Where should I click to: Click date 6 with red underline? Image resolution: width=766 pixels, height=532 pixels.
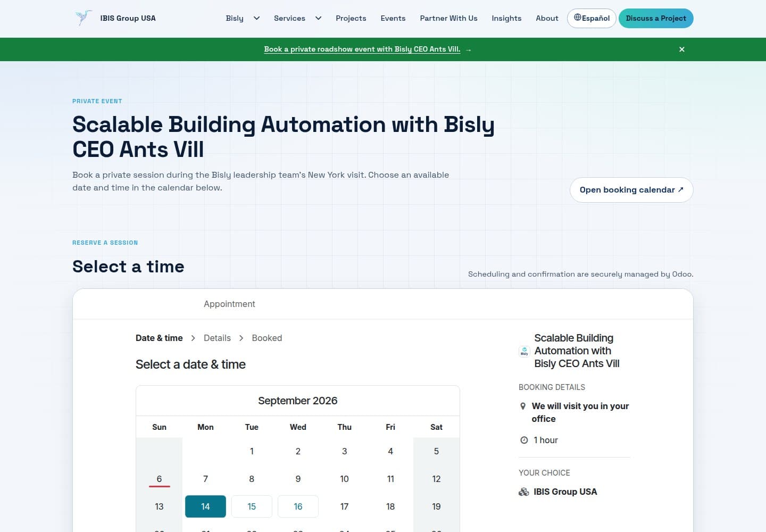(159, 479)
